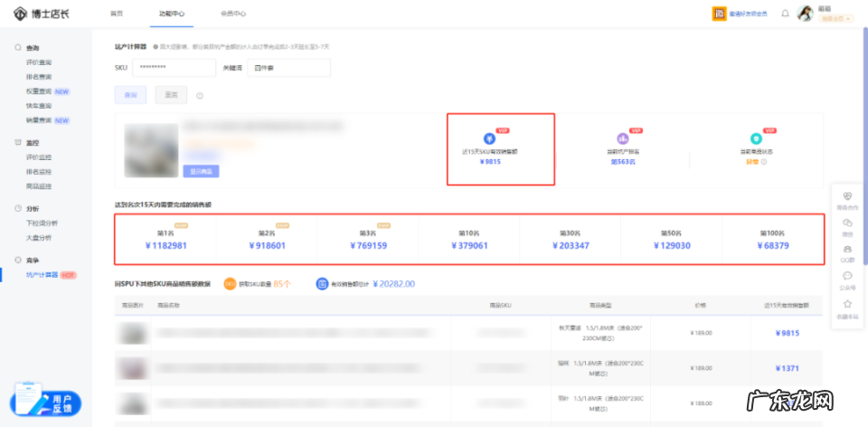
Task: Open 微信 icon in side panel
Action: (x=847, y=223)
